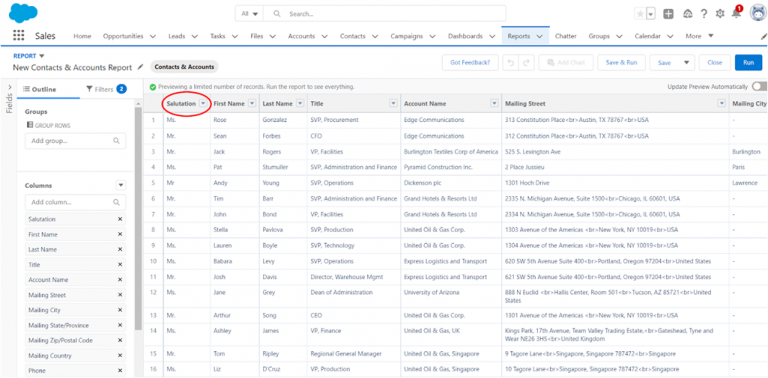Click the Contacts & Accounts report type pill
768x378 pixels.
[x=184, y=67]
